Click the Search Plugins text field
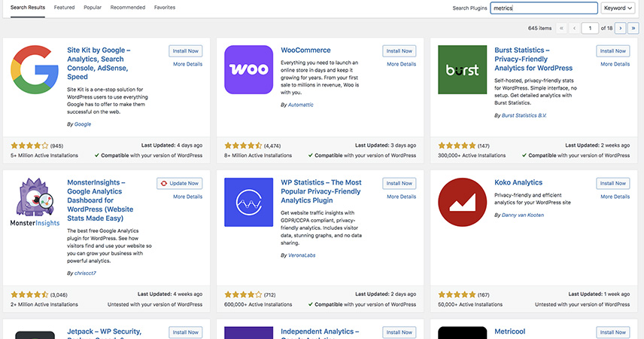The height and width of the screenshot is (339, 644). pyautogui.click(x=545, y=8)
